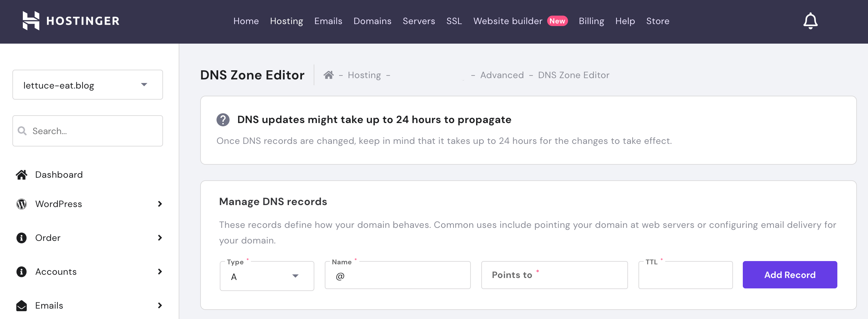The image size is (868, 319).
Task: Open the record Type dropdown
Action: (x=266, y=276)
